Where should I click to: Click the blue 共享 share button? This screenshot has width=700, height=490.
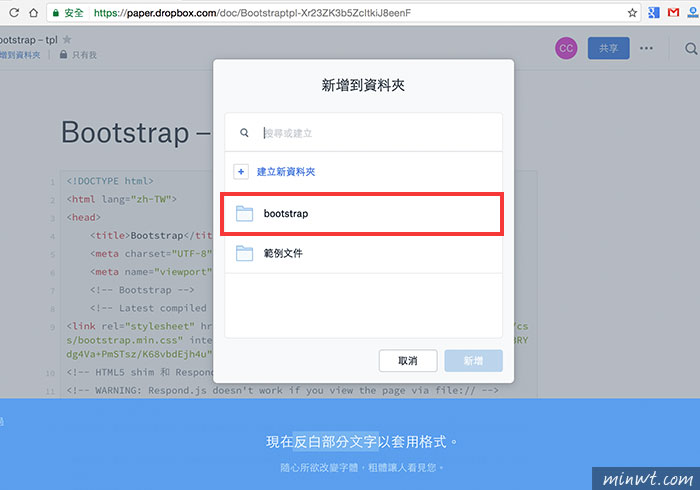click(x=608, y=48)
